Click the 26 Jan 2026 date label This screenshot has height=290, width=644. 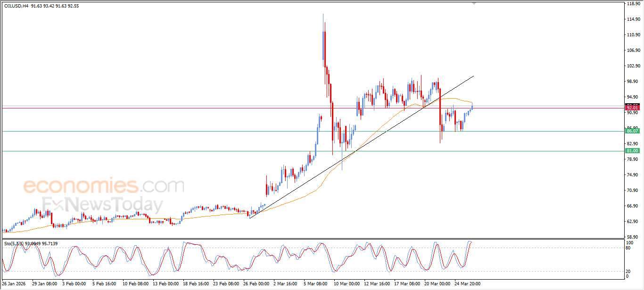(x=14, y=284)
